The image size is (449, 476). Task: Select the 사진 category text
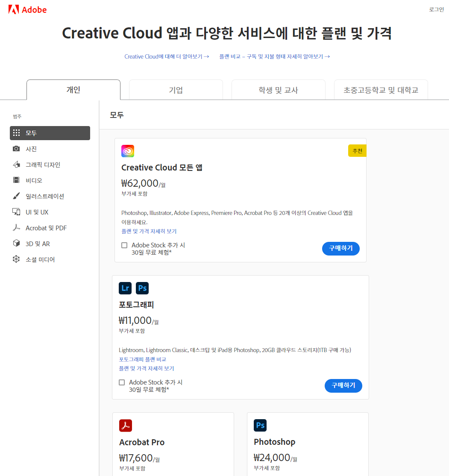tap(31, 149)
